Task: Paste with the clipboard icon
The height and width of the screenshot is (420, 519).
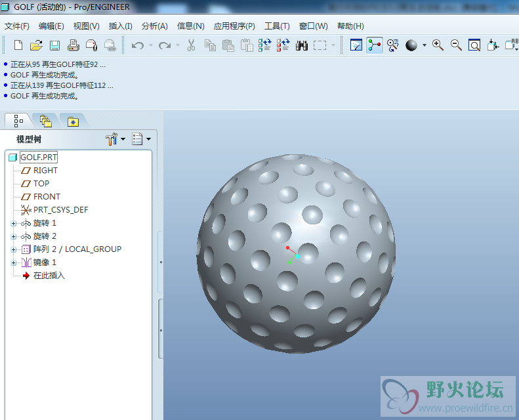Action: 228,45
